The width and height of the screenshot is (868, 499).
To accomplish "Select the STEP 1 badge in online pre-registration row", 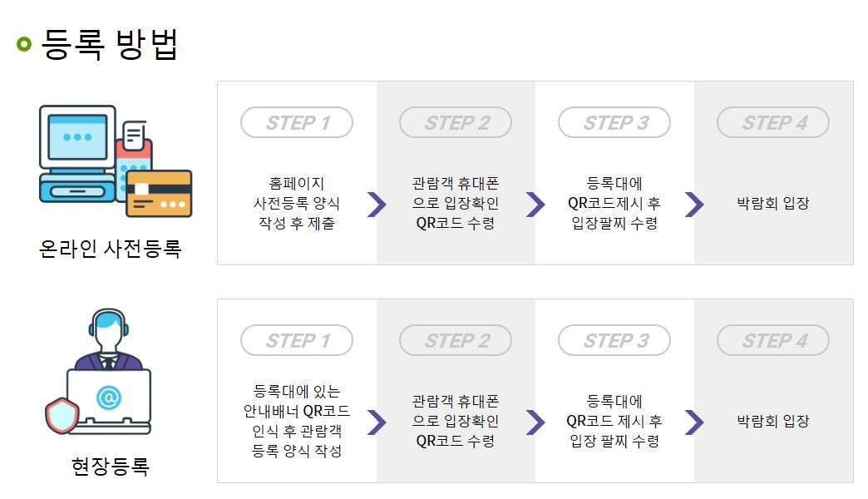I will tap(297, 122).
